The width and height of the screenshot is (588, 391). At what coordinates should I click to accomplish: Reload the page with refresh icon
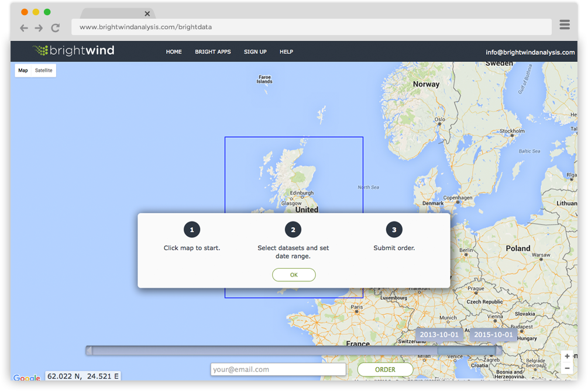coord(56,27)
